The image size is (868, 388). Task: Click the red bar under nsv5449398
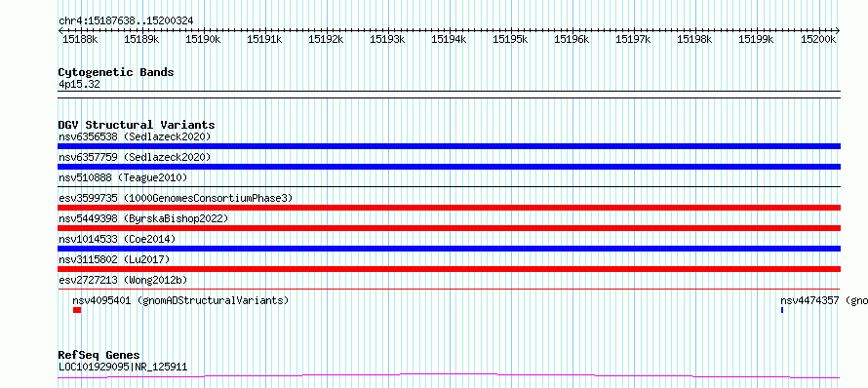point(449,228)
